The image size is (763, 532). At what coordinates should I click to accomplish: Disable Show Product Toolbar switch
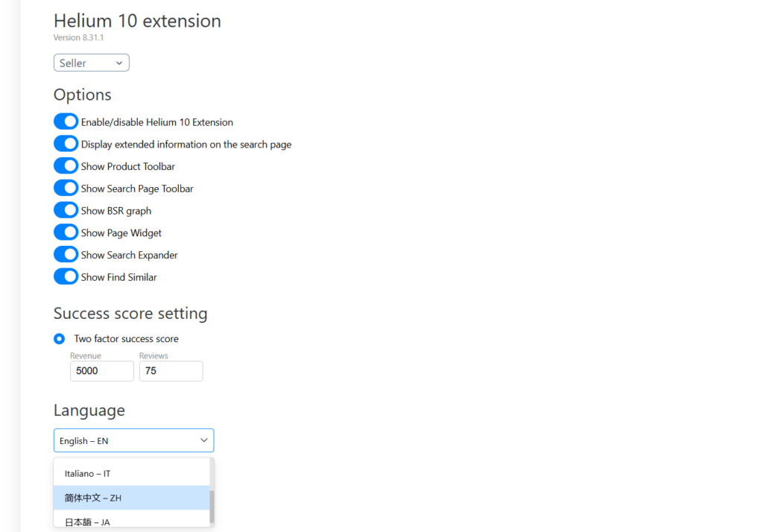(x=66, y=166)
